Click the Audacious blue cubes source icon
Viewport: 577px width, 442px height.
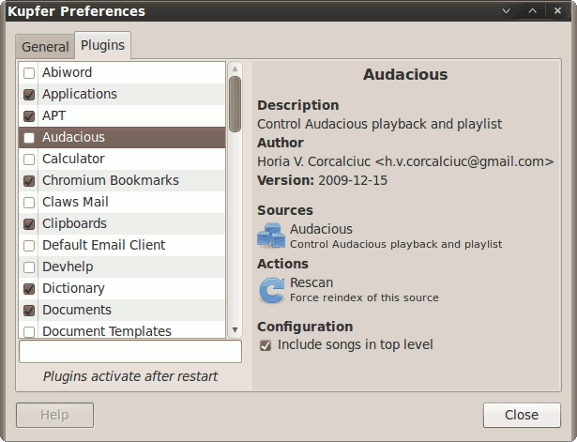coord(271,235)
